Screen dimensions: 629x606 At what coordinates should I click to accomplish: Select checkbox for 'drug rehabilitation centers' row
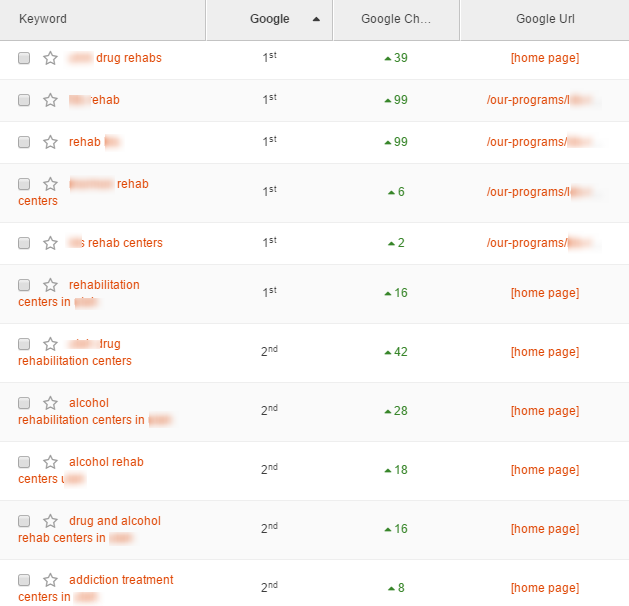[24, 344]
